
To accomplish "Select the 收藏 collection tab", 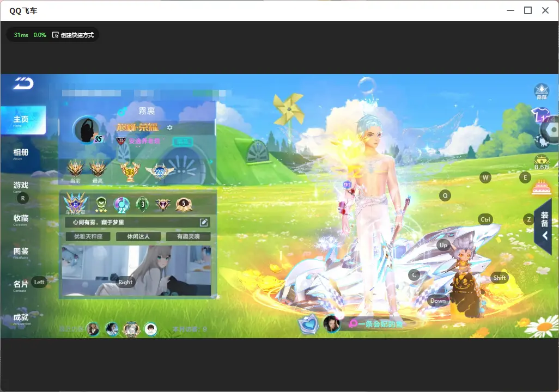I will [21, 219].
